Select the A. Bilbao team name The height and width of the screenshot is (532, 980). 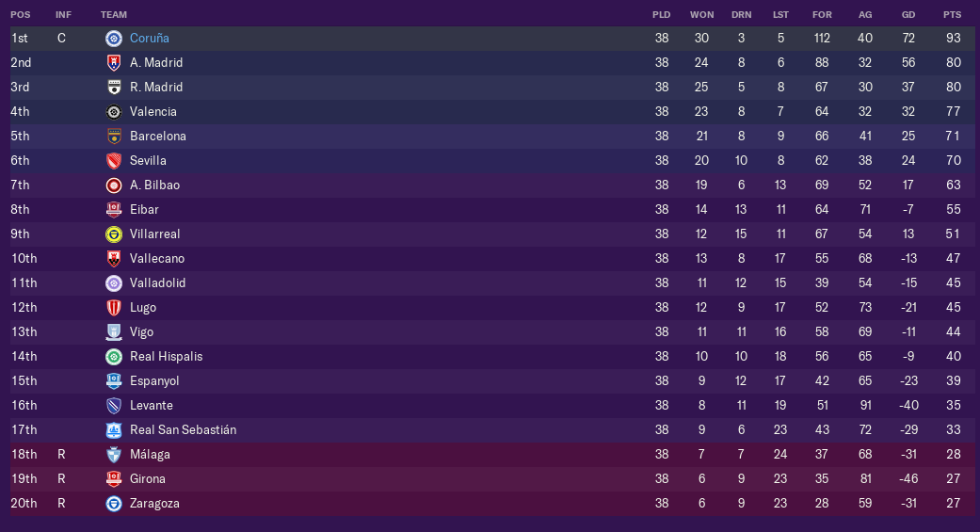154,185
